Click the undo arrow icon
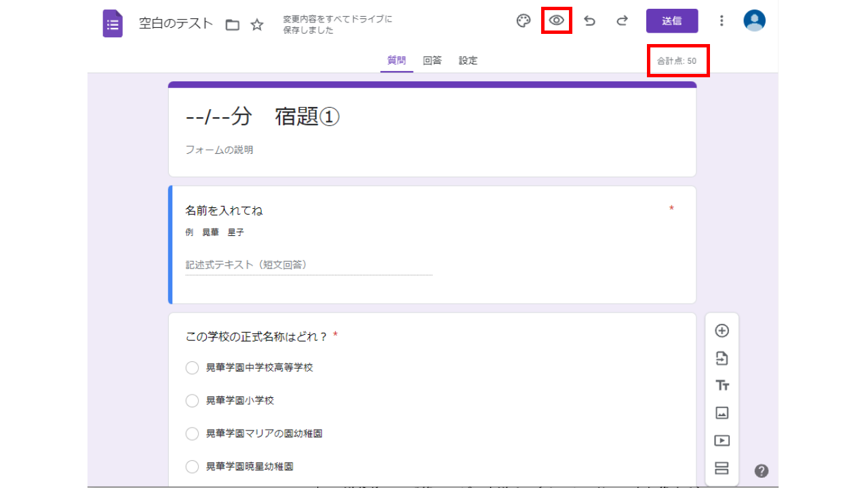This screenshot has height=488, width=868. pos(590,21)
